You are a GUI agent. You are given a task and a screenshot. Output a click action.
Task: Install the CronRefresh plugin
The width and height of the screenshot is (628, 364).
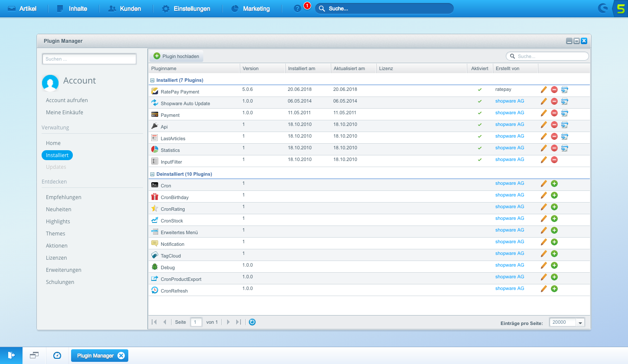point(554,289)
